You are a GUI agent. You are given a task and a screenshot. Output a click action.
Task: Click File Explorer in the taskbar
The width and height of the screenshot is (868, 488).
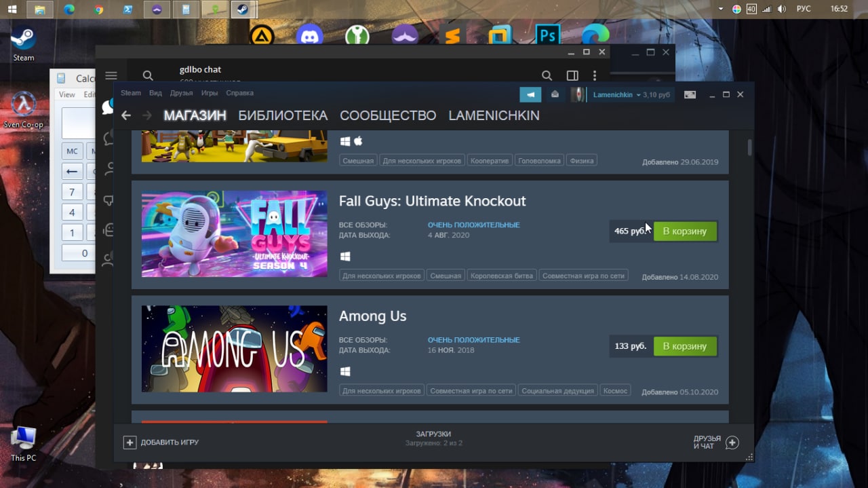tap(41, 10)
